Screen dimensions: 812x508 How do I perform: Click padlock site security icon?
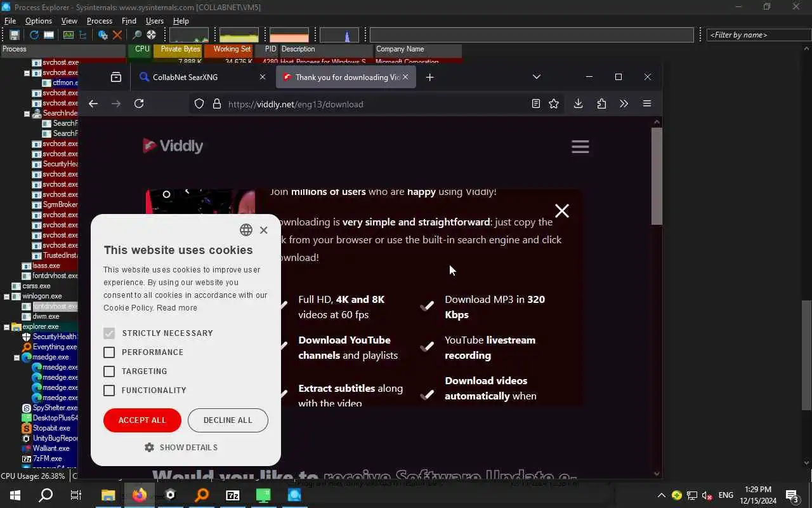coord(217,104)
